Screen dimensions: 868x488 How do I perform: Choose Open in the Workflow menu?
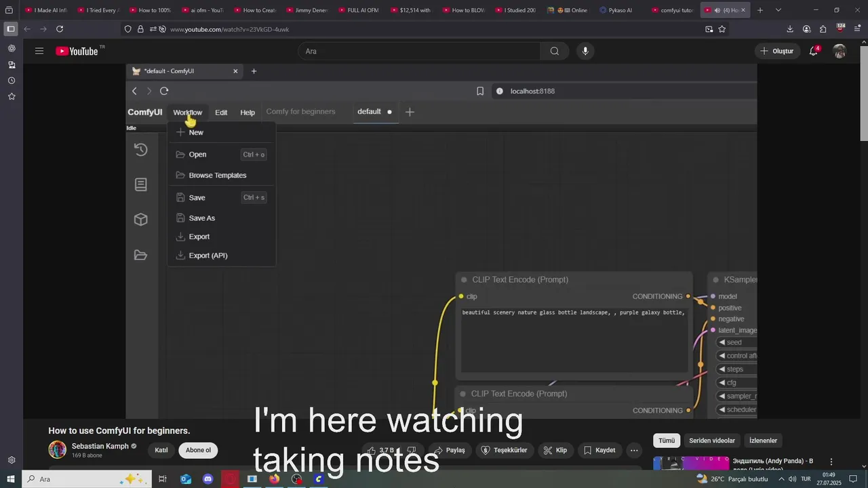coord(221,155)
